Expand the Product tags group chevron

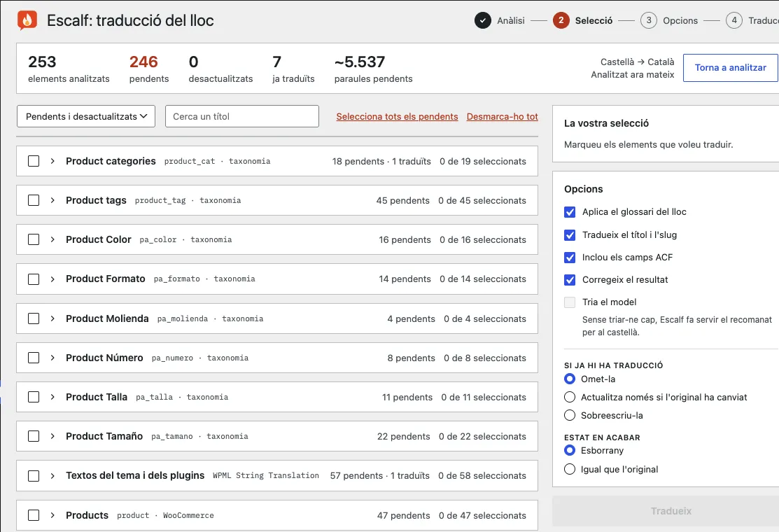pos(52,200)
